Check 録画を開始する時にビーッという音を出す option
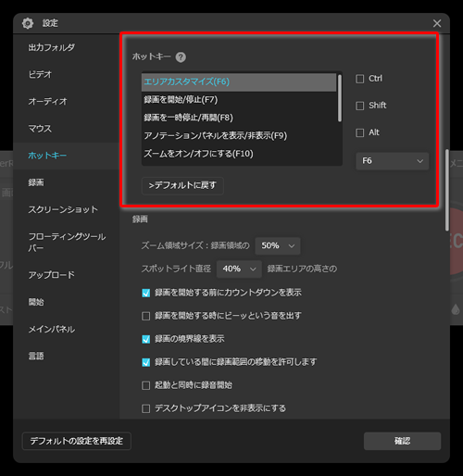463x476 pixels. pyautogui.click(x=146, y=316)
